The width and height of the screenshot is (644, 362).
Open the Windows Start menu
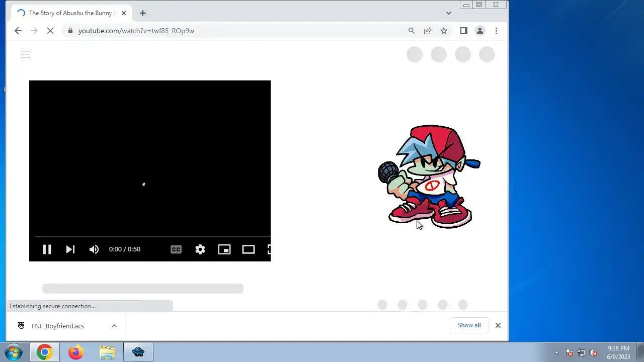[x=14, y=352]
